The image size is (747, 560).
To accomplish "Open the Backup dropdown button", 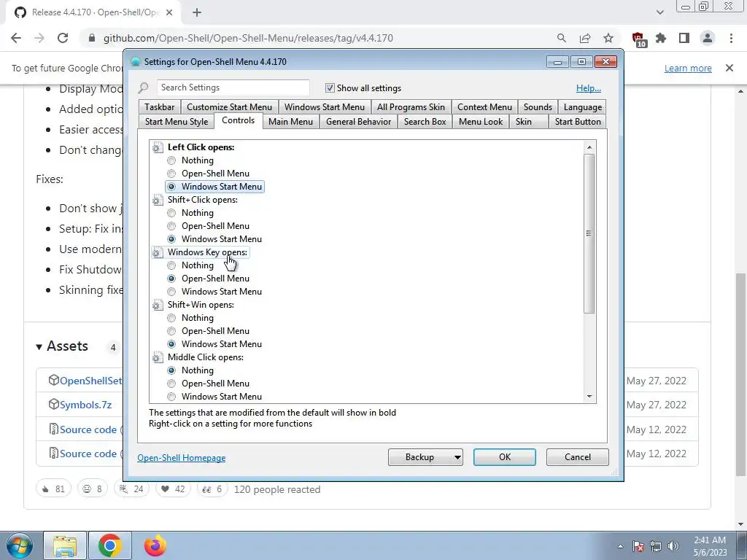I will coord(425,457).
